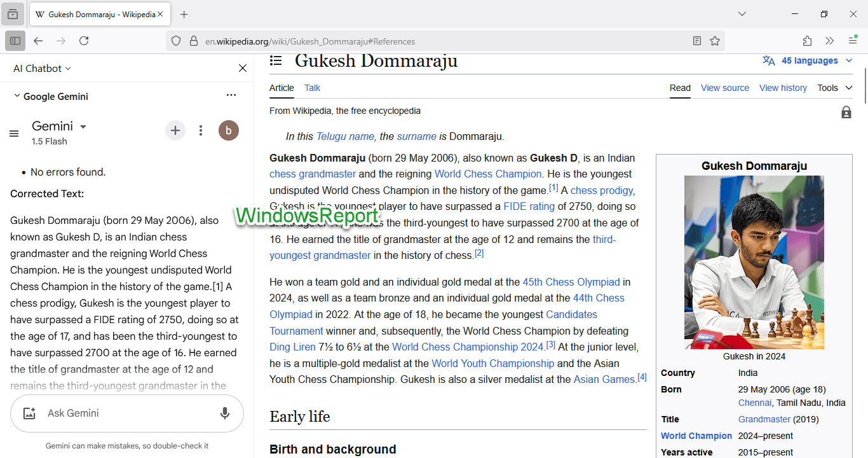Click the forward navigation arrow
Image resolution: width=868 pixels, height=458 pixels.
click(x=61, y=41)
